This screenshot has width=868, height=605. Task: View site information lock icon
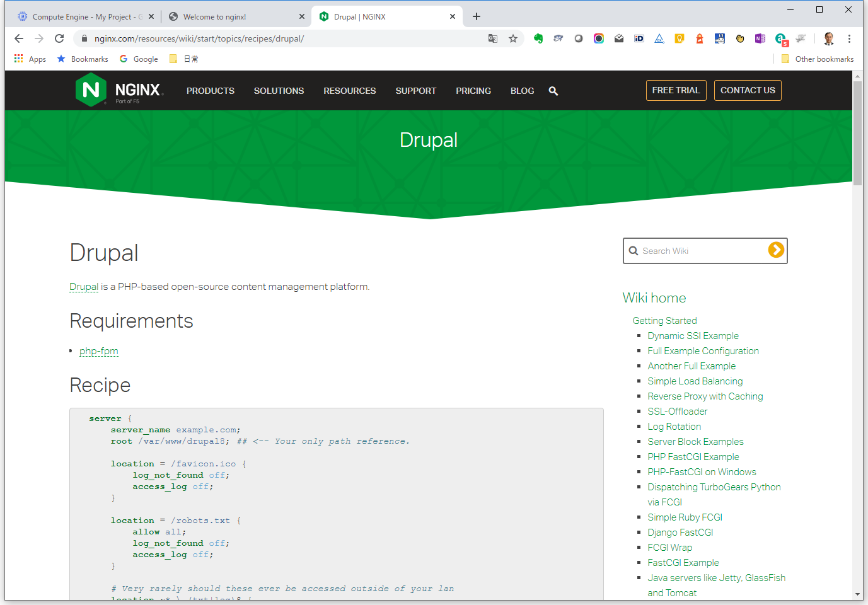pyautogui.click(x=84, y=38)
